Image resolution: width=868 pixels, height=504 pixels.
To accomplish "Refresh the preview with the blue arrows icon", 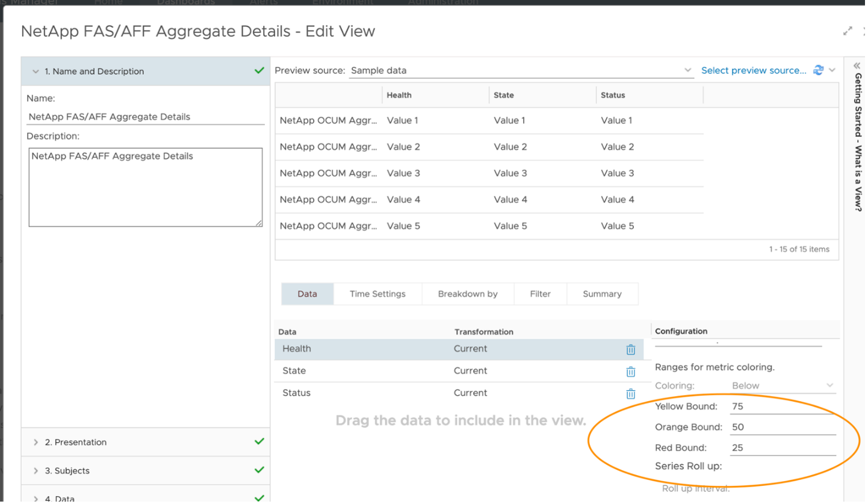I will [x=818, y=70].
